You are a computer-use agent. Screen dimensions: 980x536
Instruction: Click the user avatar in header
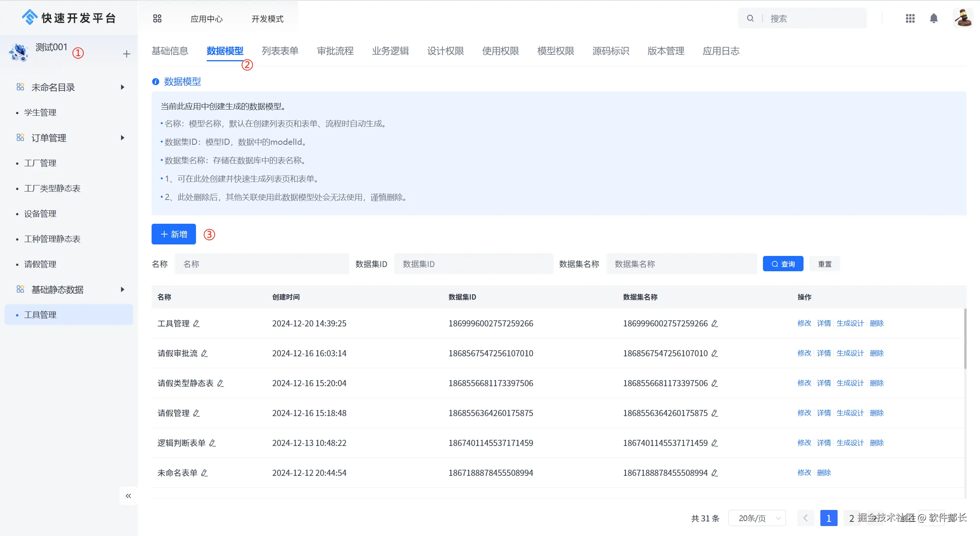pos(963,18)
